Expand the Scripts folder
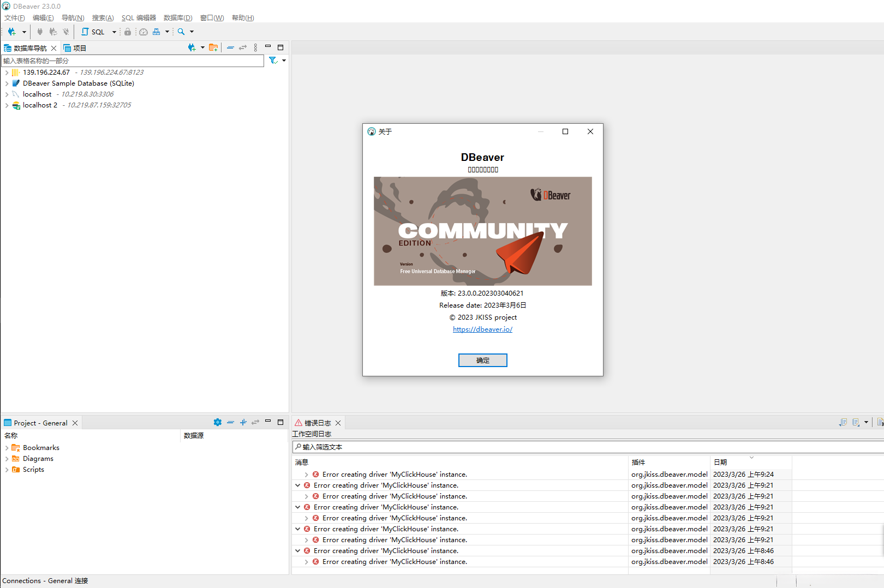 [7, 470]
